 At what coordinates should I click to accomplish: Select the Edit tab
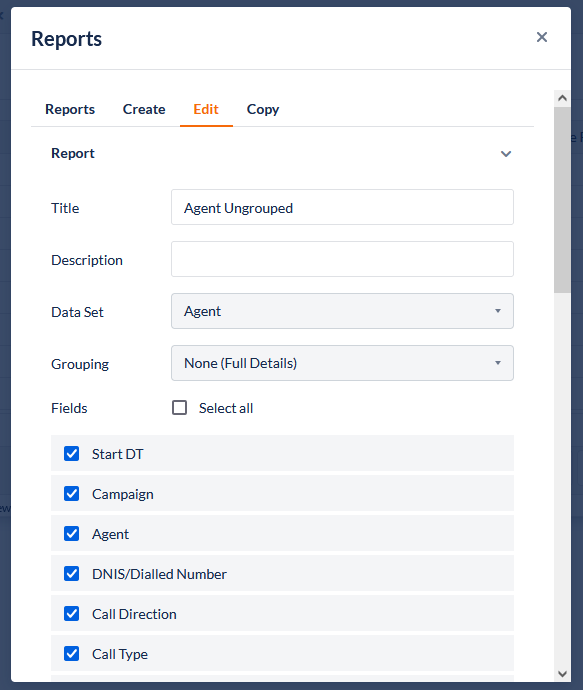[206, 109]
